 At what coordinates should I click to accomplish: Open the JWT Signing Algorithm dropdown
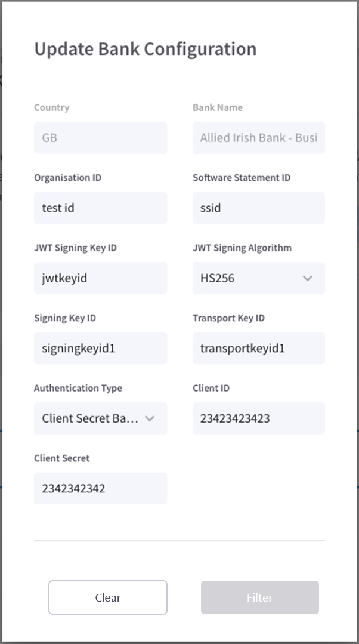[x=258, y=278]
